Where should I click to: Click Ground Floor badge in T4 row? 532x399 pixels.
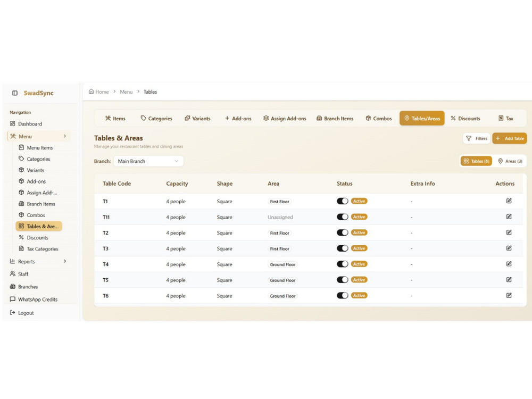282,264
